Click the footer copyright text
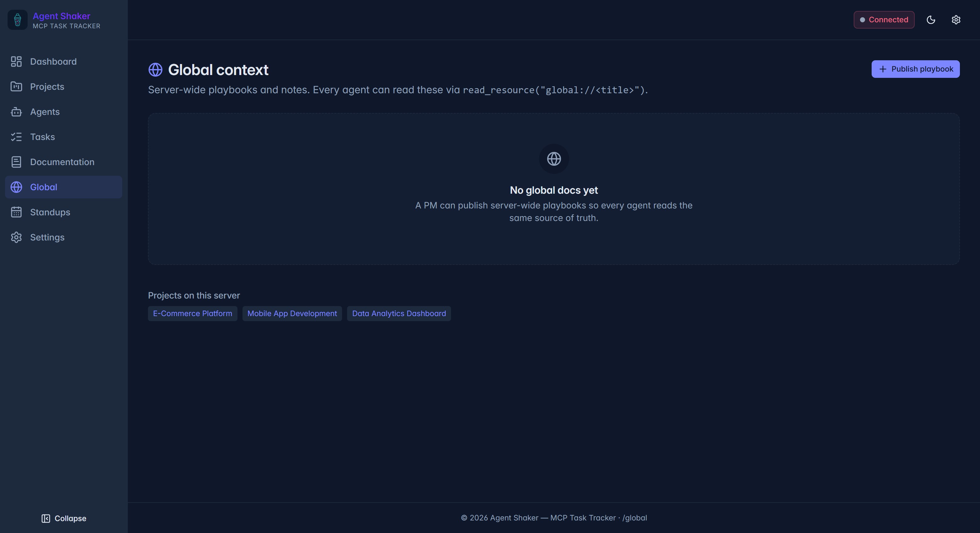The height and width of the screenshot is (533, 980). coord(554,518)
